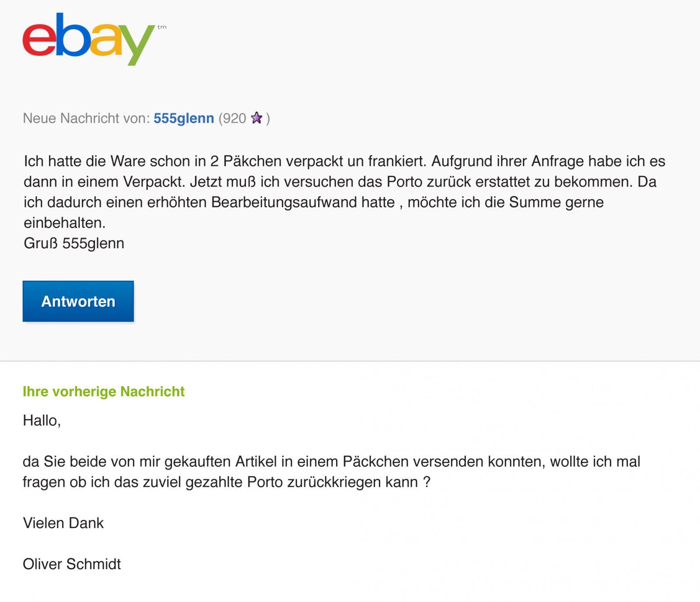Click the small tm trademark symbol

coord(162,28)
